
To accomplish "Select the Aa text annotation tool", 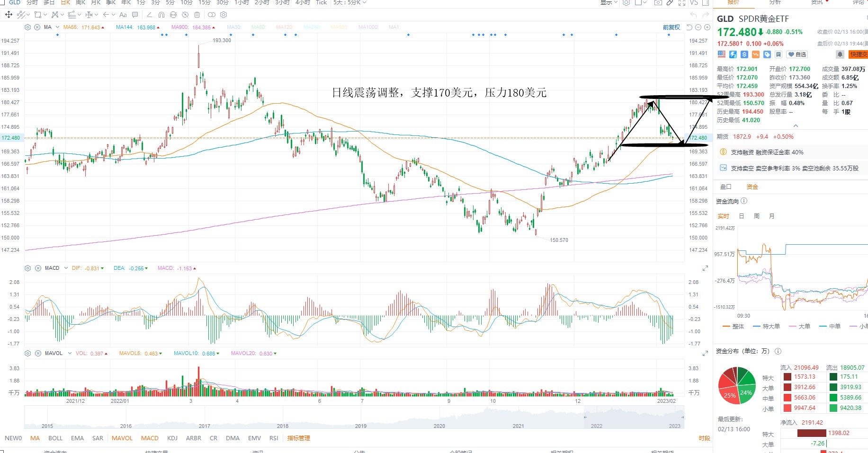I will (123, 15).
